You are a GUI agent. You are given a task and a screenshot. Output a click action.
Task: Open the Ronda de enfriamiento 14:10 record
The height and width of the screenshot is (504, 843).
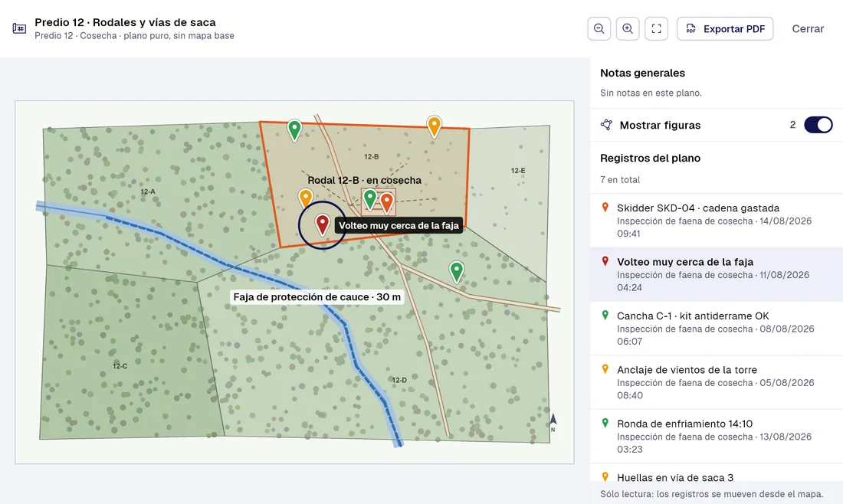coord(716,437)
